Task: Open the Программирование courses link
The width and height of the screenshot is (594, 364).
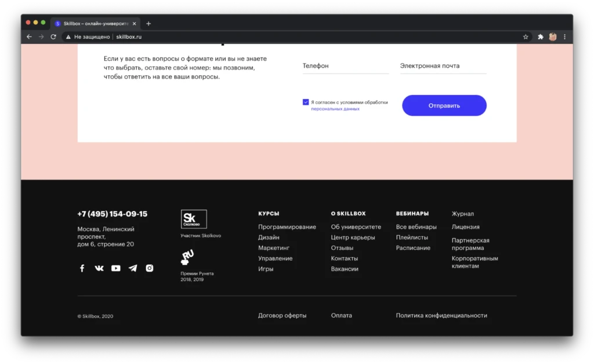Action: 287,227
